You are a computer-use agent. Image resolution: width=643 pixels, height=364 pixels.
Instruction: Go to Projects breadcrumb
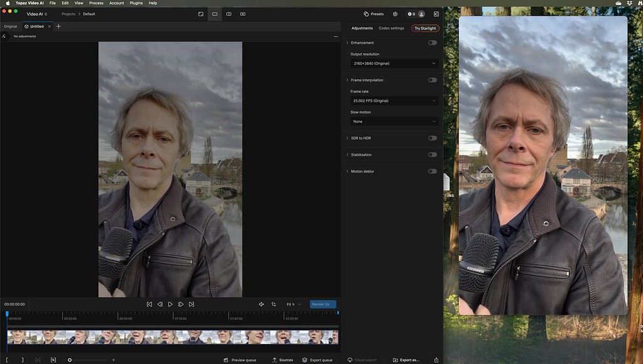pos(68,14)
